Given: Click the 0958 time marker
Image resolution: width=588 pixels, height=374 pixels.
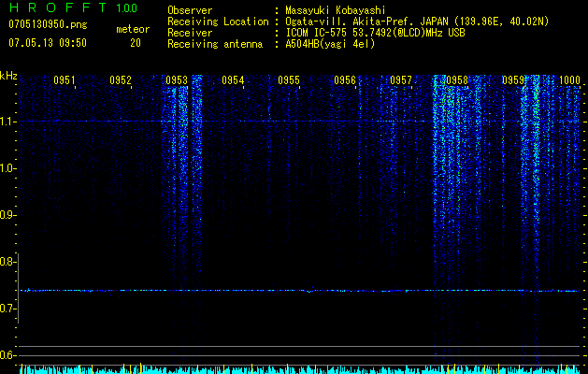Looking at the screenshot, I should coord(457,80).
